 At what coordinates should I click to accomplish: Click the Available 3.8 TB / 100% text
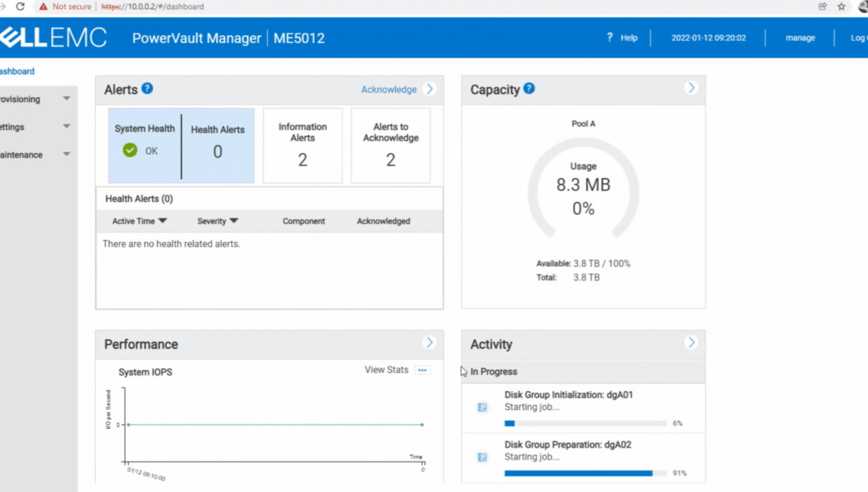[583, 263]
